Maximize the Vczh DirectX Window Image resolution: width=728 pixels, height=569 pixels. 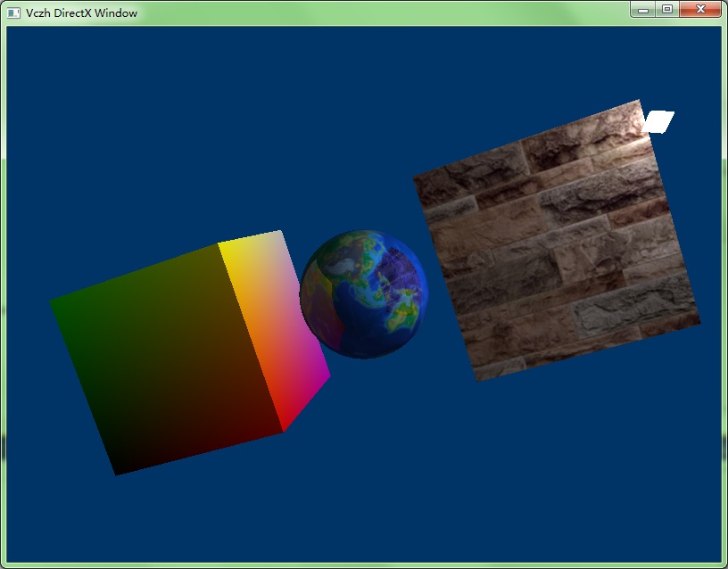click(667, 9)
